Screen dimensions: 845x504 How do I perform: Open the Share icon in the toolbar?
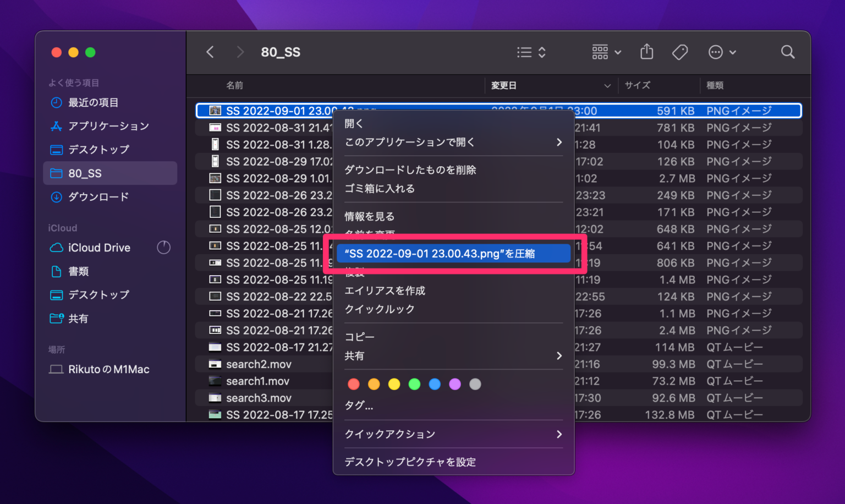click(646, 52)
